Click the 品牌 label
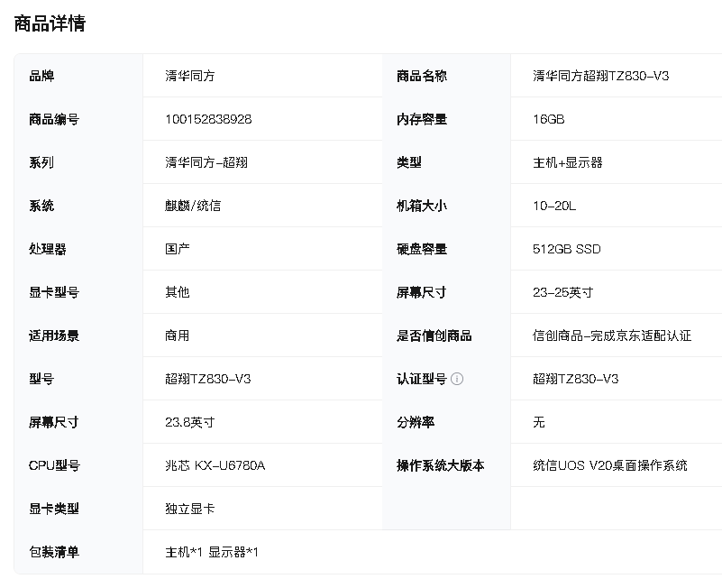Viewport: 722px width, 588px height. point(41,76)
